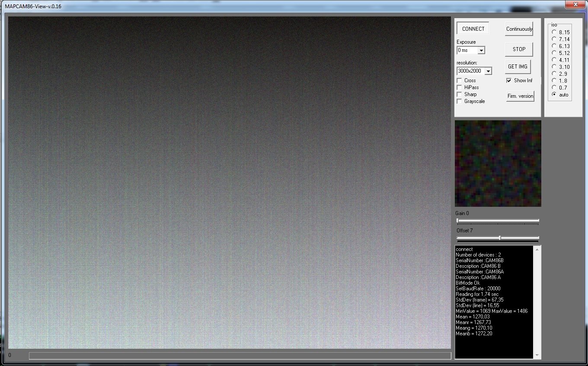Select the 2..9 iso radio option
Image resolution: width=588 pixels, height=366 pixels.
coord(554,74)
